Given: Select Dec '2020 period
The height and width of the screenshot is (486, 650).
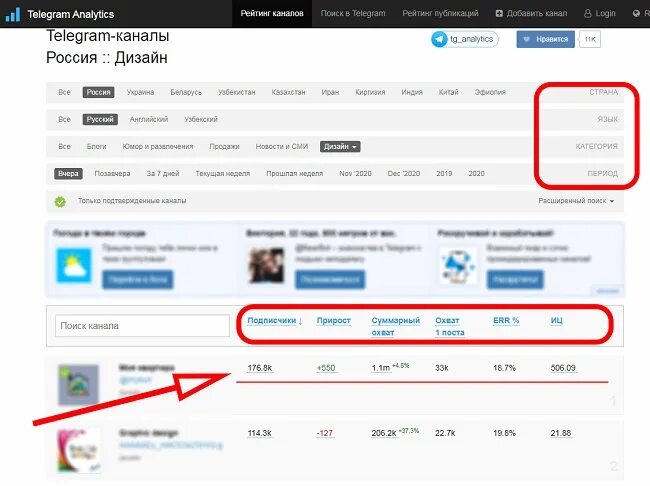Looking at the screenshot, I should tap(404, 174).
